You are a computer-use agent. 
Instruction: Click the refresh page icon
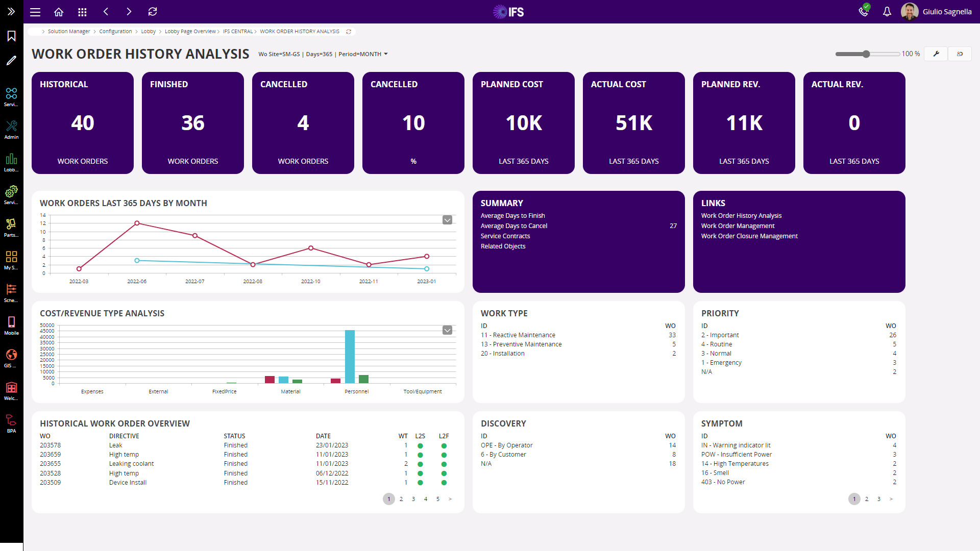coord(153,12)
